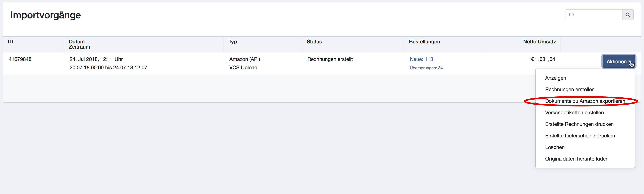The width and height of the screenshot is (644, 194).
Task: Select Anzeigen from the actions menu
Action: [556, 78]
